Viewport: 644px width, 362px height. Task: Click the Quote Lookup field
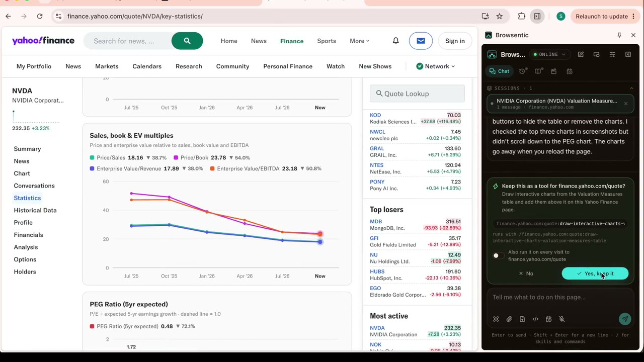(x=417, y=94)
